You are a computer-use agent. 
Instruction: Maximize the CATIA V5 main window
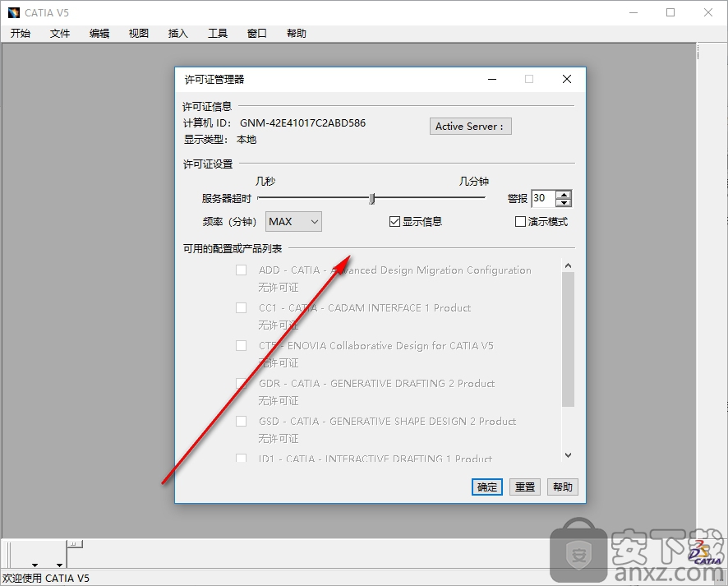pos(670,12)
